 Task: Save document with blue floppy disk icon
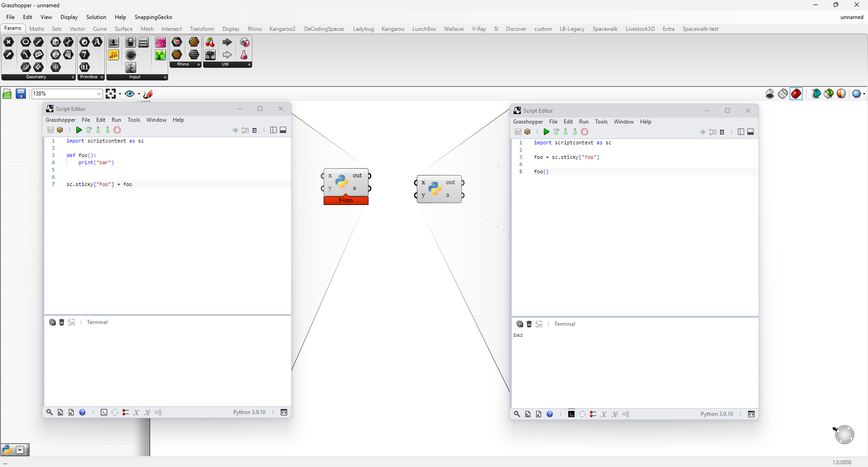21,94
